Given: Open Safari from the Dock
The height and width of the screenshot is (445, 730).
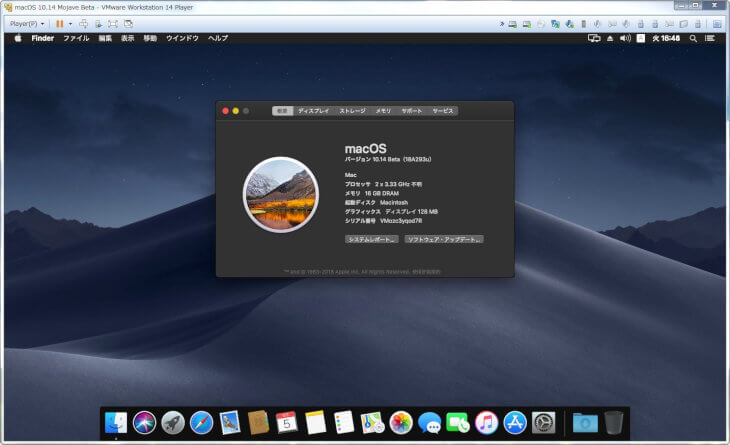Looking at the screenshot, I should [201, 422].
